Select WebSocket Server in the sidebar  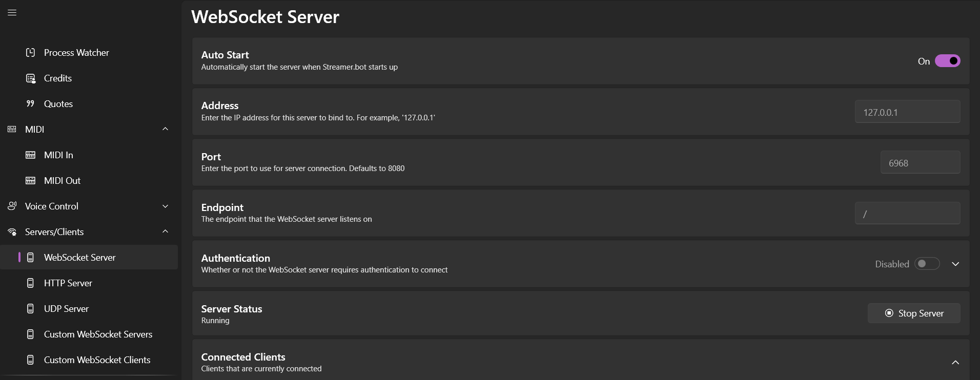pyautogui.click(x=89, y=258)
